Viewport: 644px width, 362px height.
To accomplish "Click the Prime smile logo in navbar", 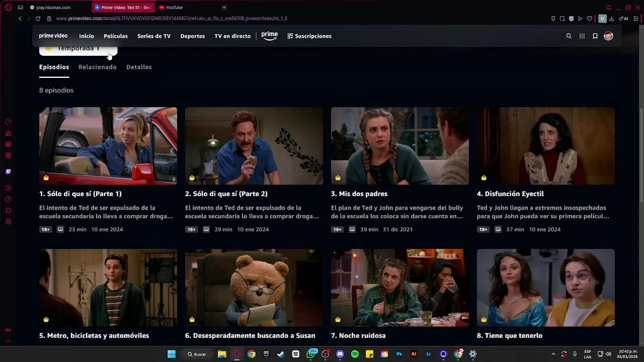I will pyautogui.click(x=270, y=36).
